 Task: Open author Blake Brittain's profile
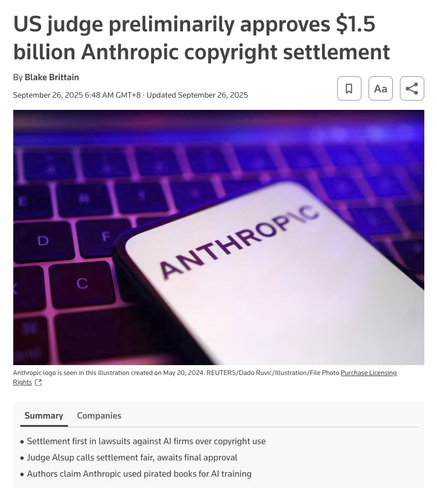tap(52, 77)
